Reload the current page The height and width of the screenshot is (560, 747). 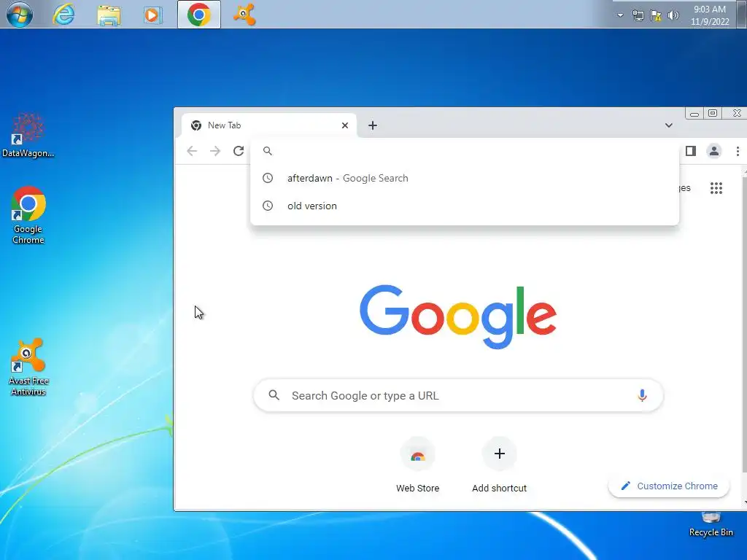coord(239,151)
